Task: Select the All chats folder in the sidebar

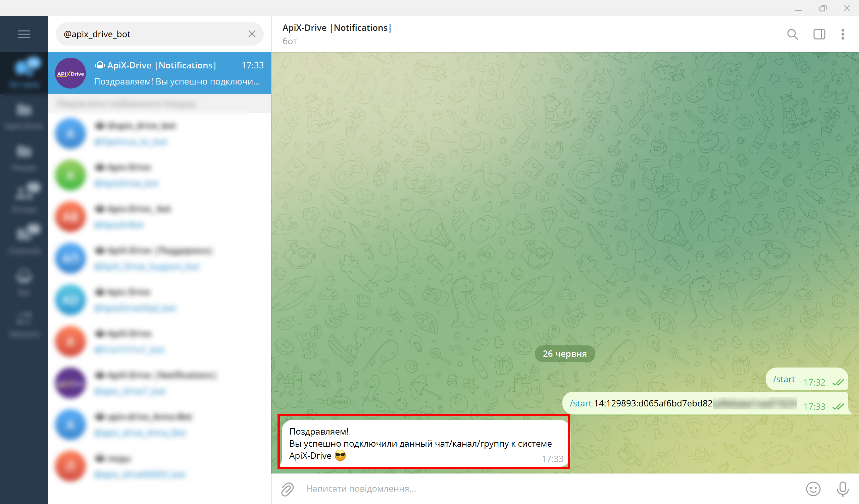Action: pos(24,73)
